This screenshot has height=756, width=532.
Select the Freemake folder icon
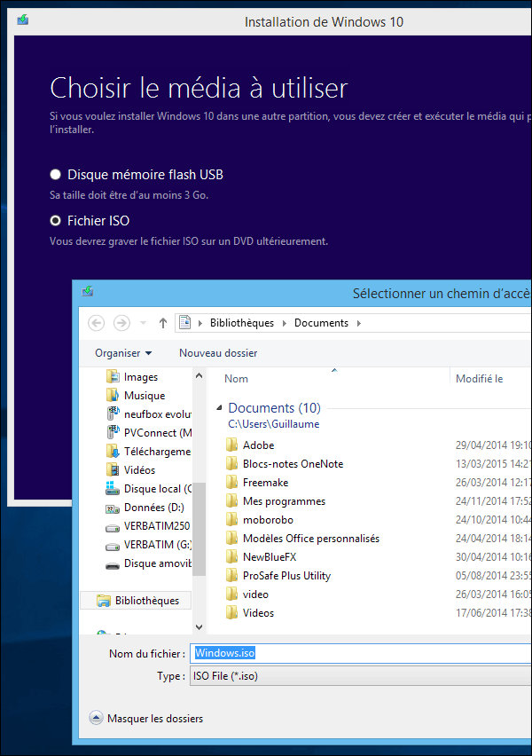(x=231, y=483)
